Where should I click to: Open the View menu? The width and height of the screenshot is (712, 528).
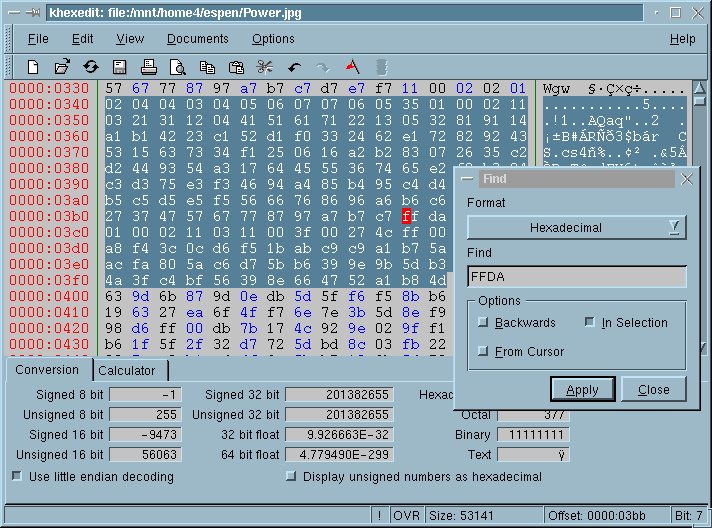pyautogui.click(x=130, y=39)
